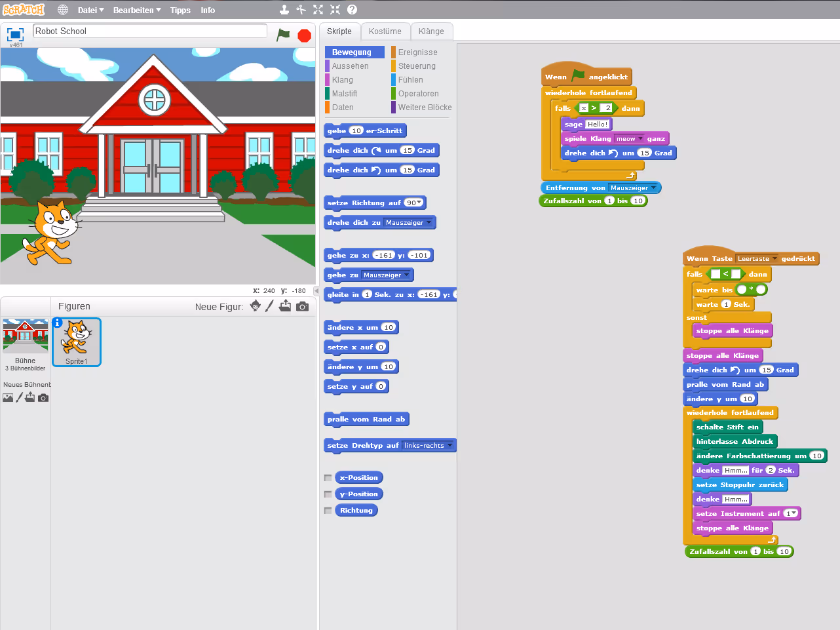Select the Sprite1 thumbnail in the sprite list
Screen dimensions: 840x630
76,342
